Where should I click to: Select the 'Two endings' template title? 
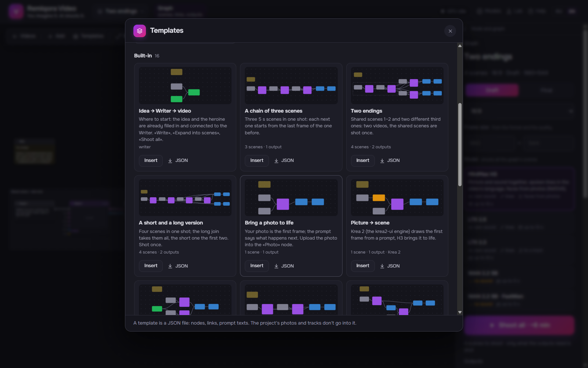coord(366,111)
